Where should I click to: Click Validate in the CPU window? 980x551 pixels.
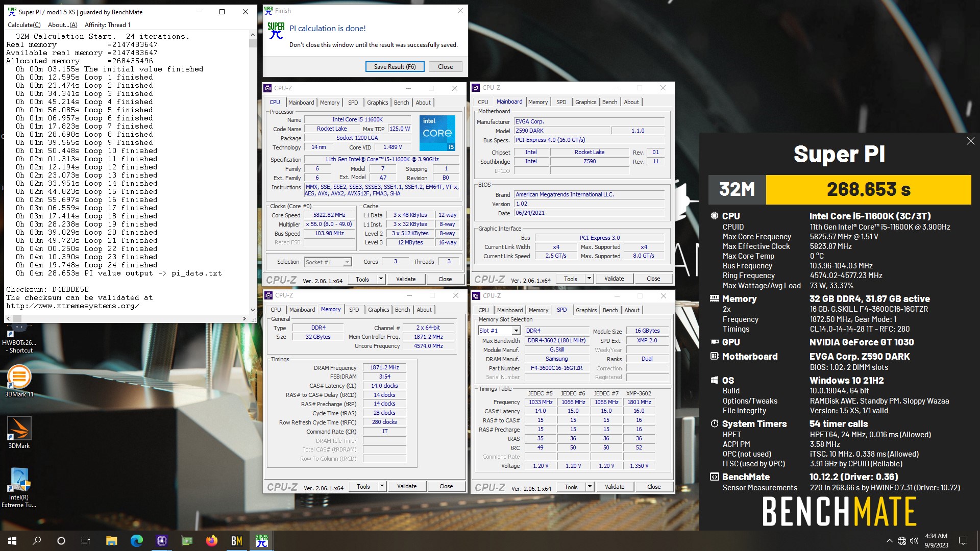tap(406, 279)
